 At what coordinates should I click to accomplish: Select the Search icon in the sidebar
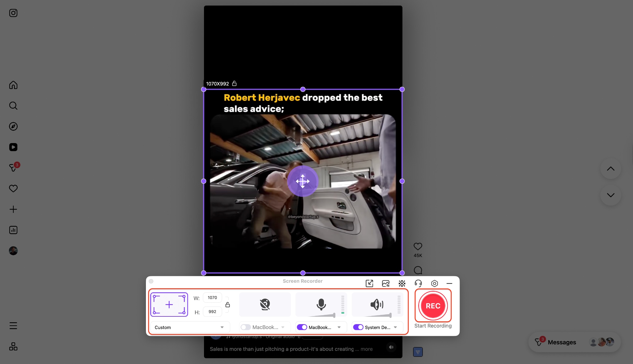click(13, 106)
